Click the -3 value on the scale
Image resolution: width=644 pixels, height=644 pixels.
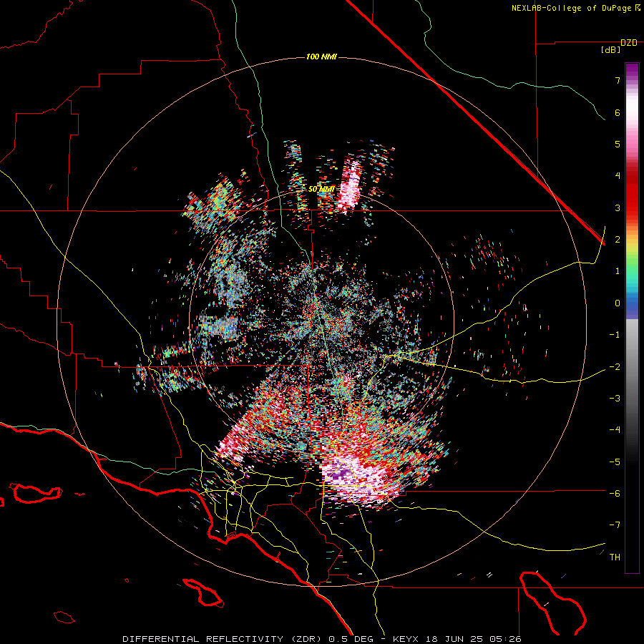(x=615, y=398)
